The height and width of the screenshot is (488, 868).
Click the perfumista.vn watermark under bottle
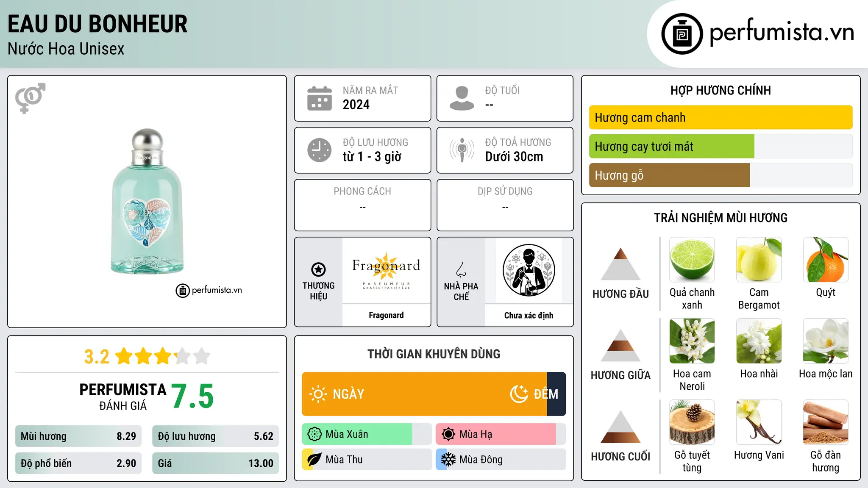point(209,291)
